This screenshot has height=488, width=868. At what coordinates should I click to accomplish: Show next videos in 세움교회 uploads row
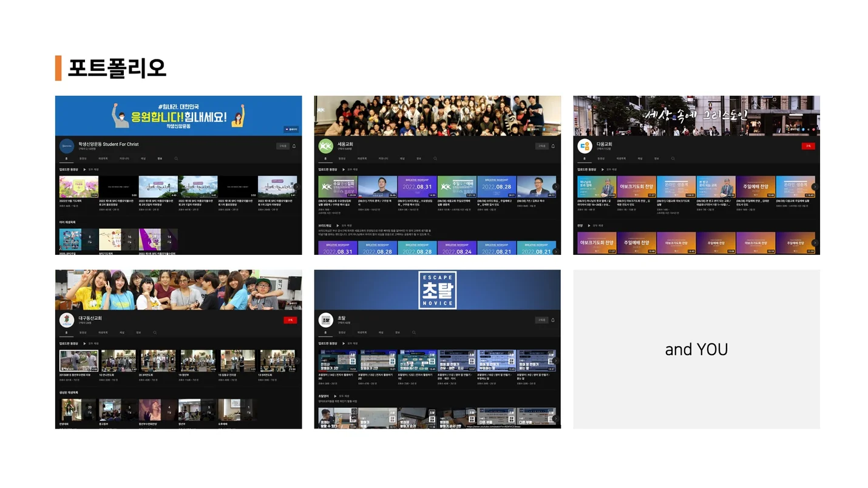(x=555, y=187)
